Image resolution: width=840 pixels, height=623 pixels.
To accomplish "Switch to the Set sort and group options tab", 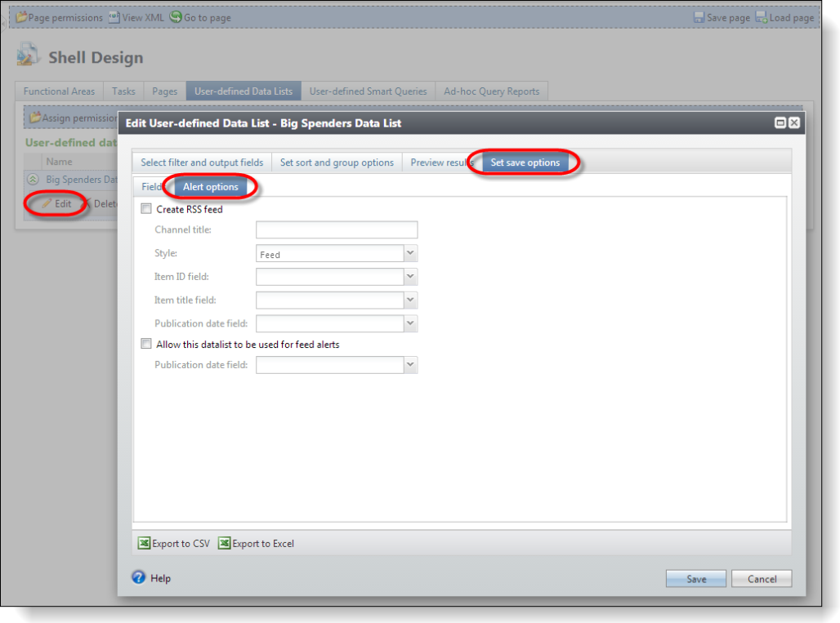I will (337, 162).
